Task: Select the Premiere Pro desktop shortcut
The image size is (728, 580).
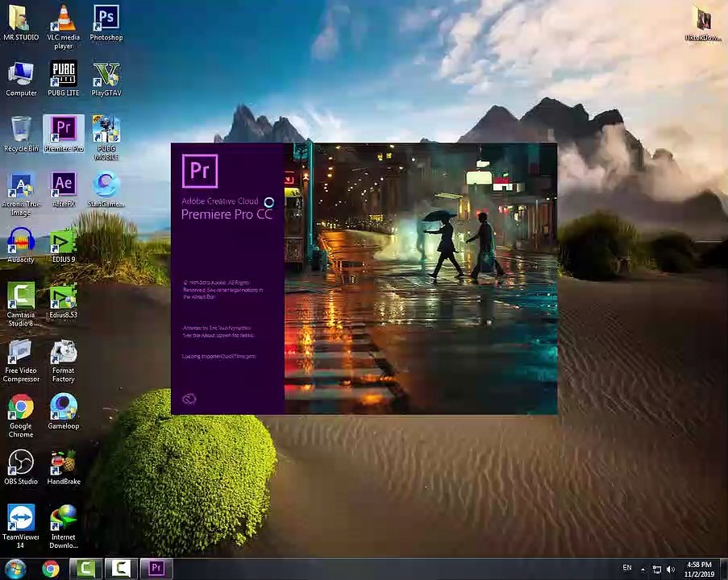Action: pyautogui.click(x=64, y=134)
